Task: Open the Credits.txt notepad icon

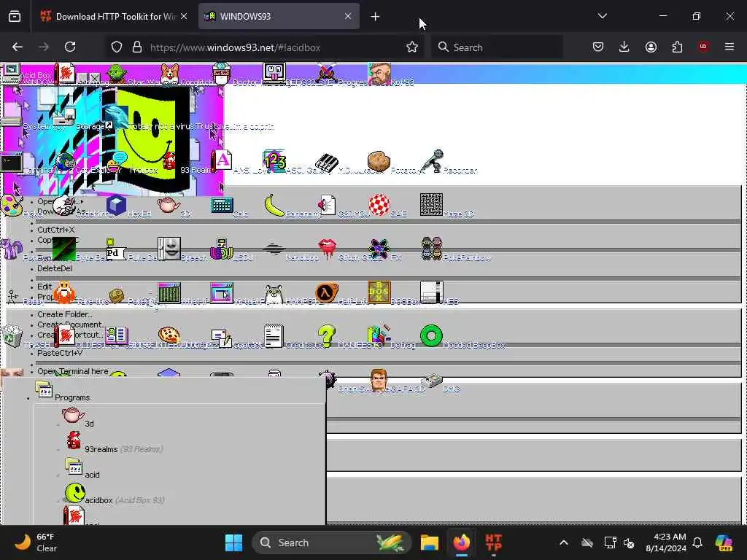Action: [274, 336]
